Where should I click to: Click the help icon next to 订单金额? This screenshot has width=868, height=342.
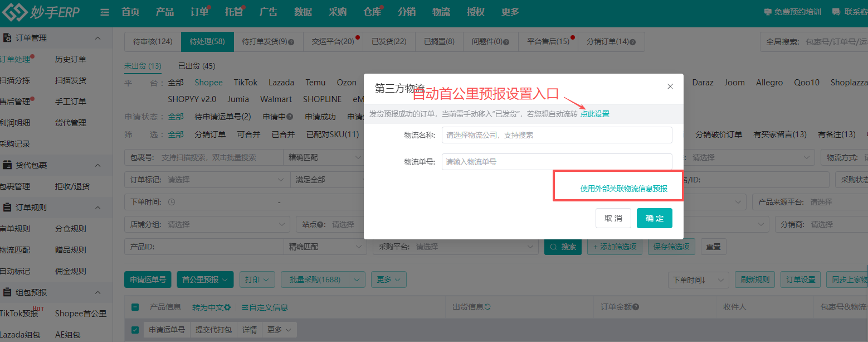tap(636, 307)
